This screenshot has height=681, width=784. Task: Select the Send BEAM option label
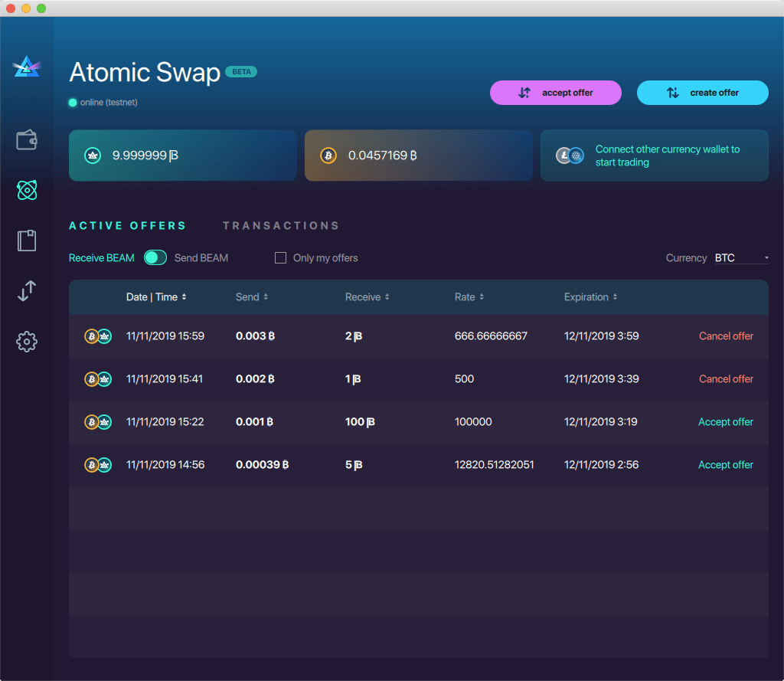[x=201, y=257]
